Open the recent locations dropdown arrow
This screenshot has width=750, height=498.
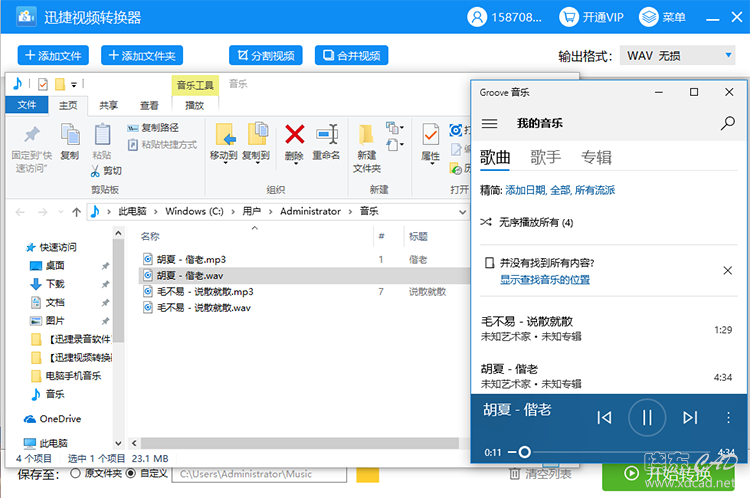[60, 211]
